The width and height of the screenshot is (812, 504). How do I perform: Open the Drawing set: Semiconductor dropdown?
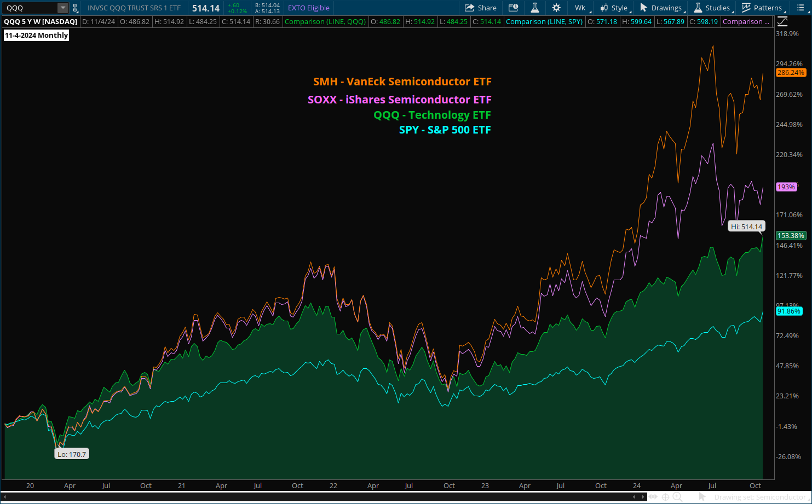click(x=762, y=497)
